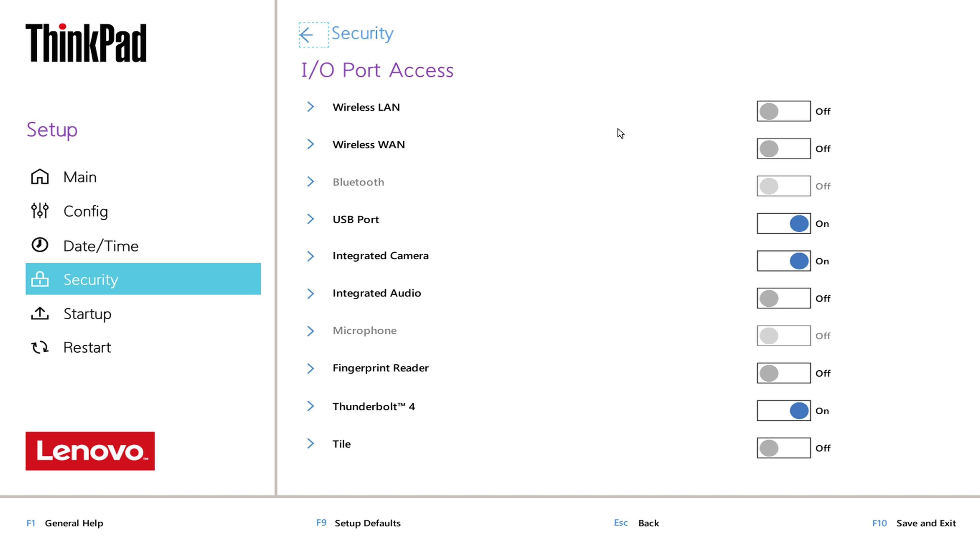
Task: Open the Startup menu section
Action: pos(88,313)
